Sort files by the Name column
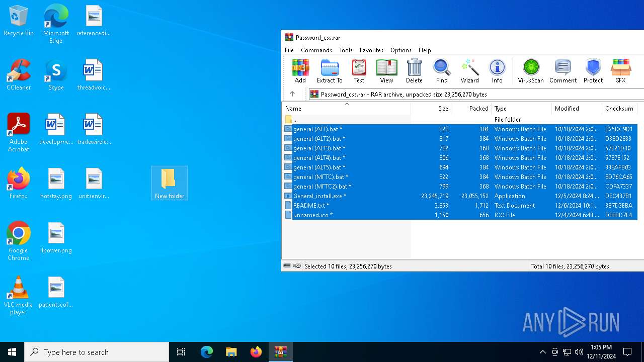644x362 pixels. 346,109
